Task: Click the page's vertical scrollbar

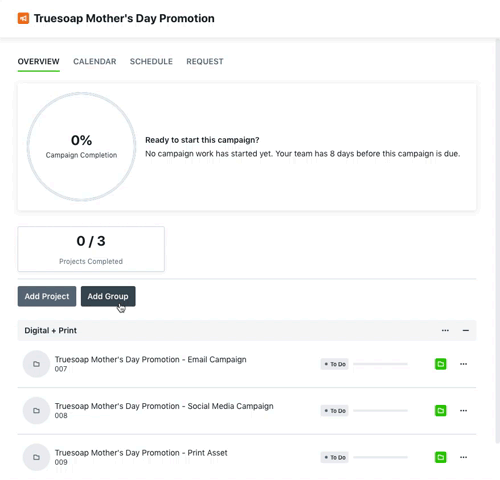Action: [x=497, y=240]
